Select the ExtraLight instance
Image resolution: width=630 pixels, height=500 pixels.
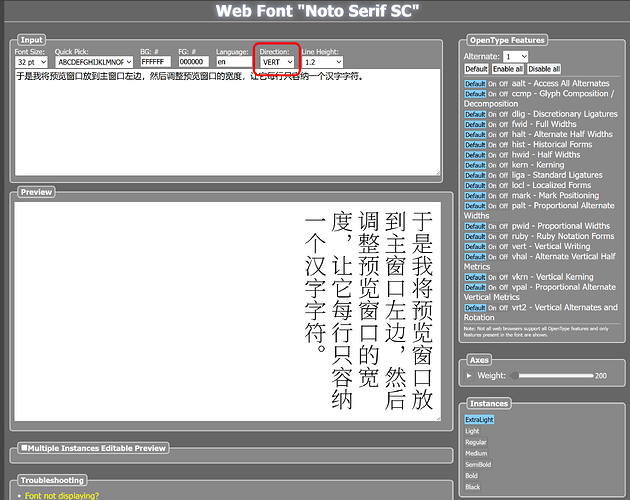pyautogui.click(x=479, y=420)
